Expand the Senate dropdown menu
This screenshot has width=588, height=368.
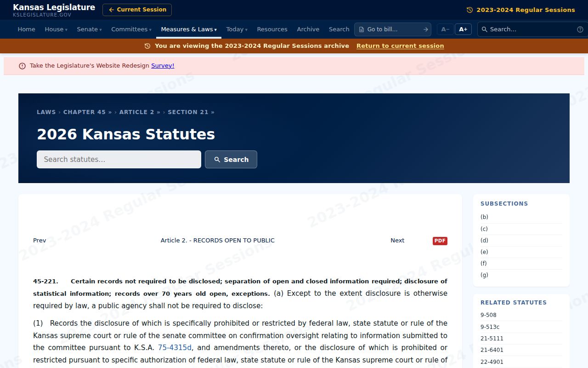coord(89,29)
